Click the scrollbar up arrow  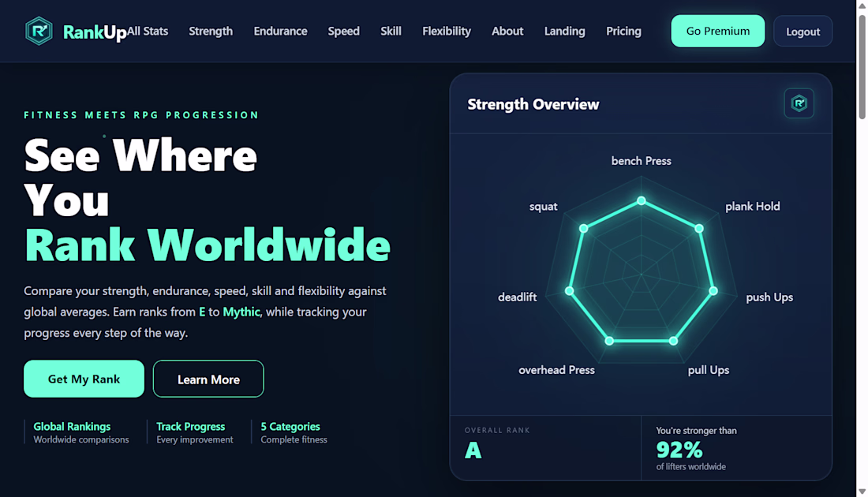point(862,5)
